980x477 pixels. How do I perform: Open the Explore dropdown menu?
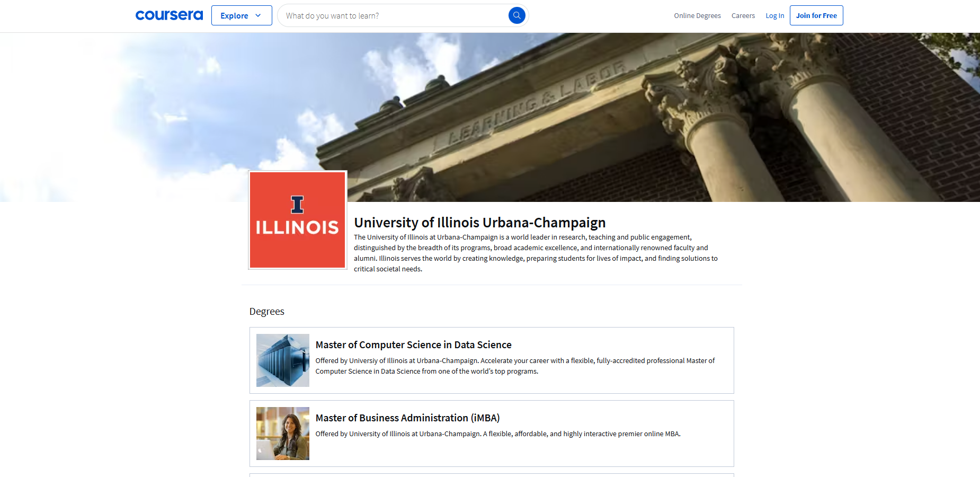[242, 15]
